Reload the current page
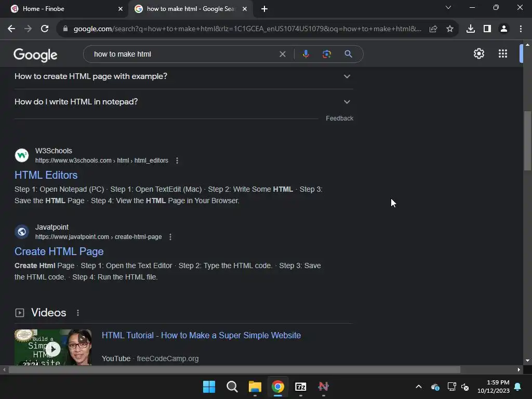 [45, 29]
